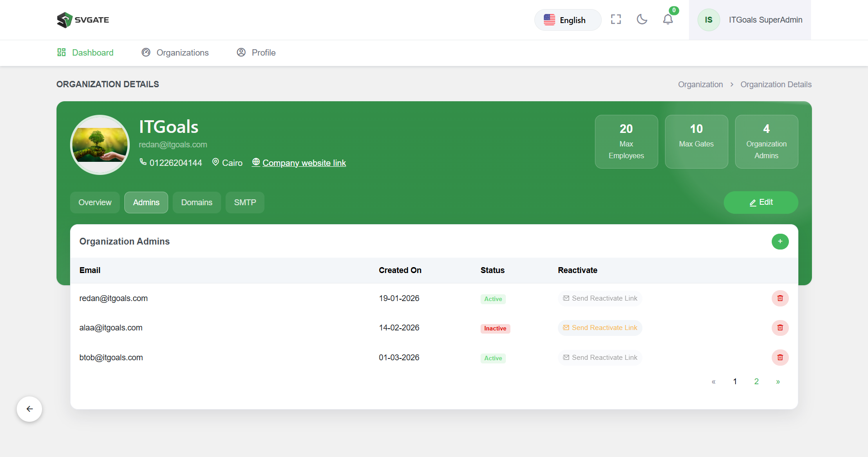868x457 pixels.
Task: Click ORGANIZATION DETAILS page heading
Action: coord(108,85)
